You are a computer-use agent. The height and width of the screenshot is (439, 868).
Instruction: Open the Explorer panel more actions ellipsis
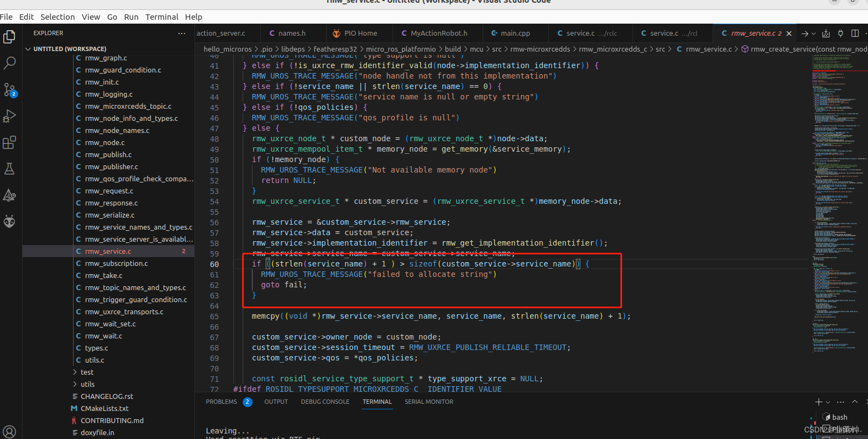pos(182,34)
